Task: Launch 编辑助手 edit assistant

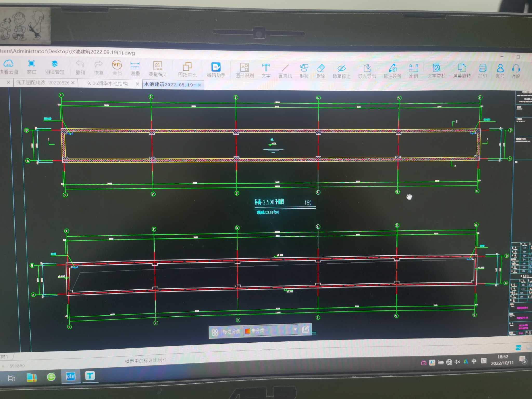Action: pos(216,70)
